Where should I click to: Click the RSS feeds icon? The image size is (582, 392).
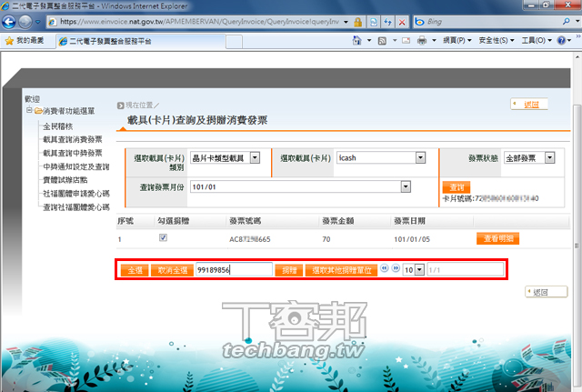point(382,40)
